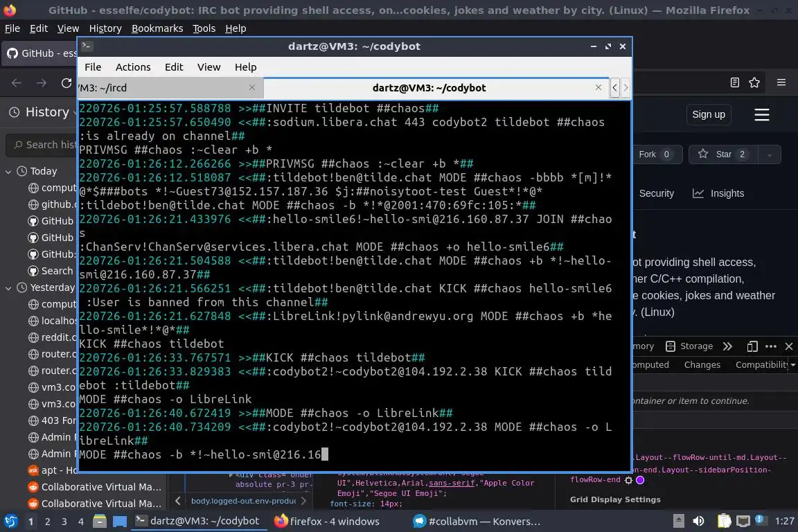The width and height of the screenshot is (798, 532).
Task: Open Firefox File menu
Action: tap(12, 28)
